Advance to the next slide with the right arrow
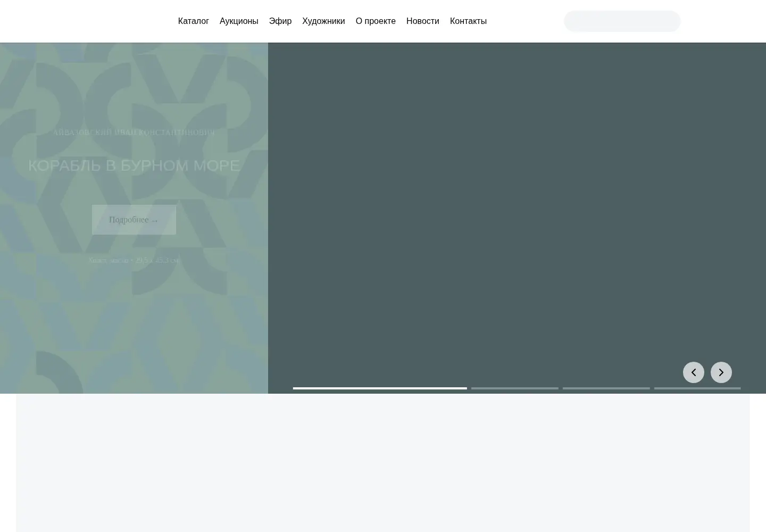Screen dimensions: 766x532 pyautogui.click(x=721, y=372)
